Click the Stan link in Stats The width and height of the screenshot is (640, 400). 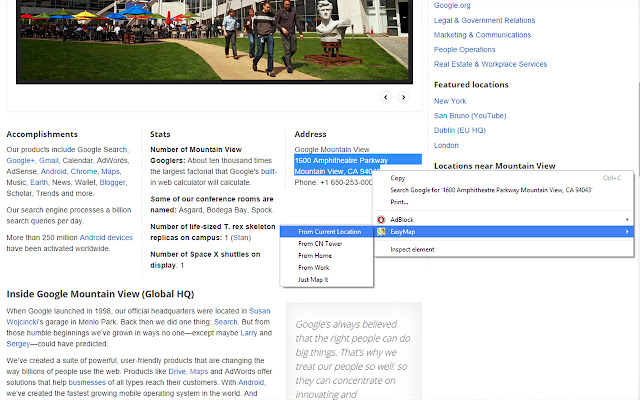(241, 238)
